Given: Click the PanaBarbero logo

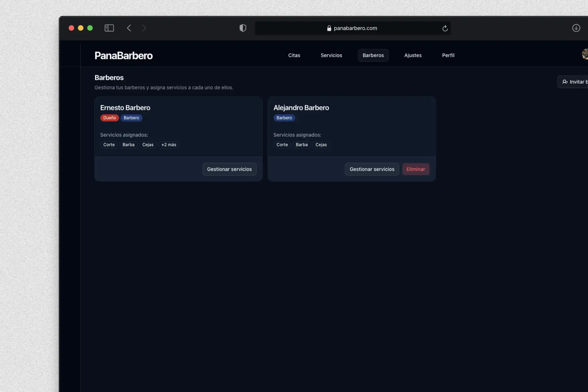Looking at the screenshot, I should 123,55.
